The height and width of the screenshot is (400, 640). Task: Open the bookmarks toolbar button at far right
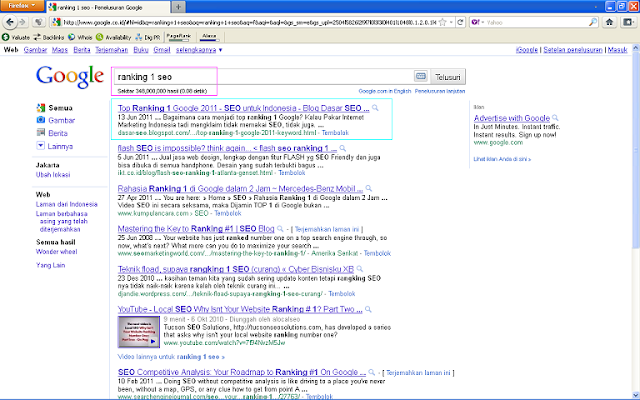[x=628, y=22]
